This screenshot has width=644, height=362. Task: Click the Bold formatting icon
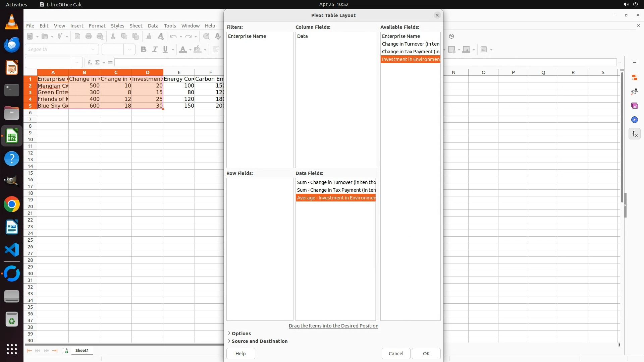click(x=144, y=50)
